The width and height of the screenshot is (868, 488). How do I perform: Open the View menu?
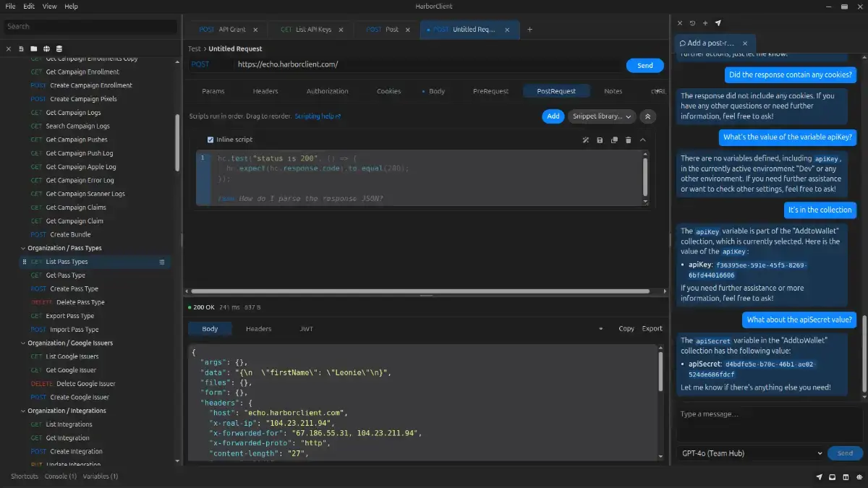[49, 6]
